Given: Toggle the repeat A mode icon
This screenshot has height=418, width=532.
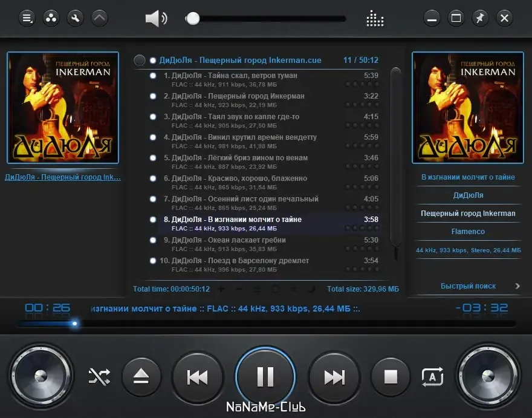Looking at the screenshot, I should click(x=433, y=377).
